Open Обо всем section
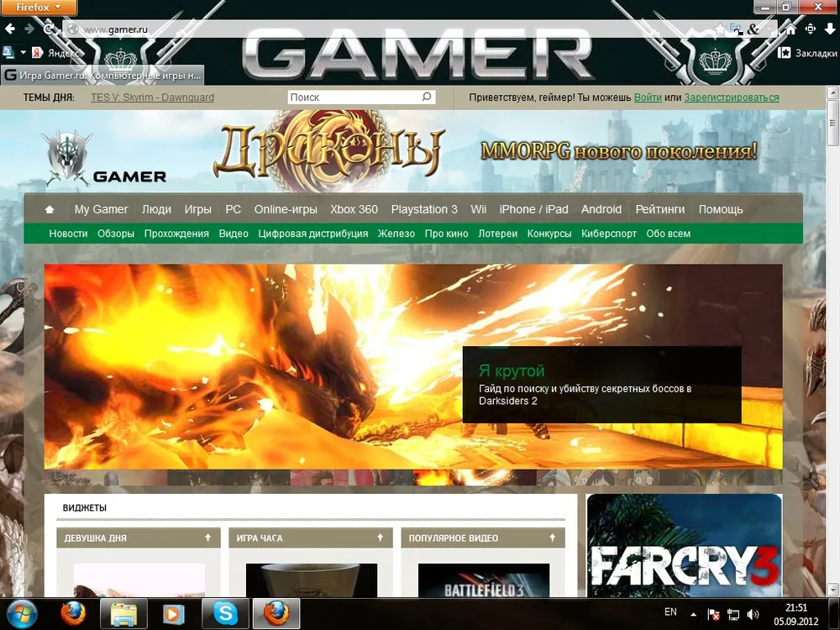Image resolution: width=840 pixels, height=630 pixels. (668, 234)
